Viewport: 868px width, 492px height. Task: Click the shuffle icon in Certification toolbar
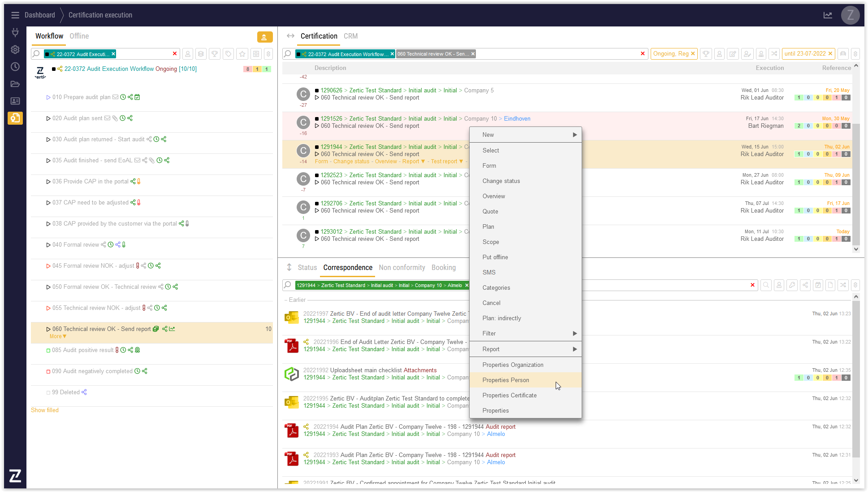774,54
